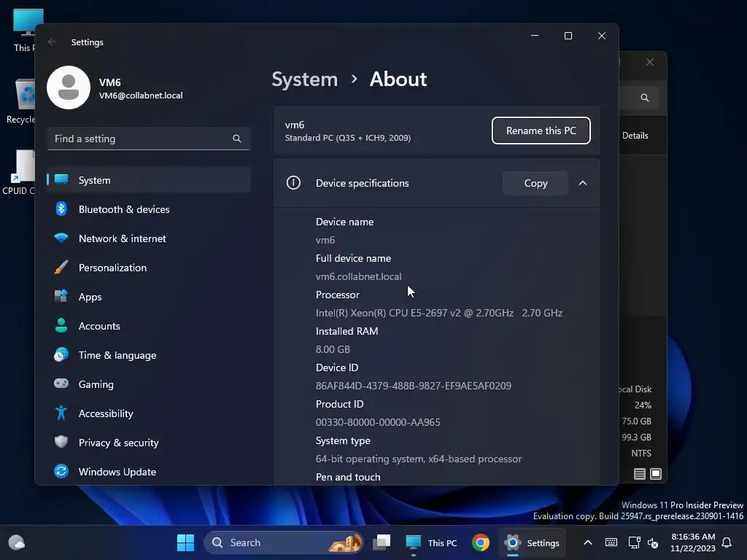Click the Installed RAM value 8.00 GB

click(x=333, y=349)
